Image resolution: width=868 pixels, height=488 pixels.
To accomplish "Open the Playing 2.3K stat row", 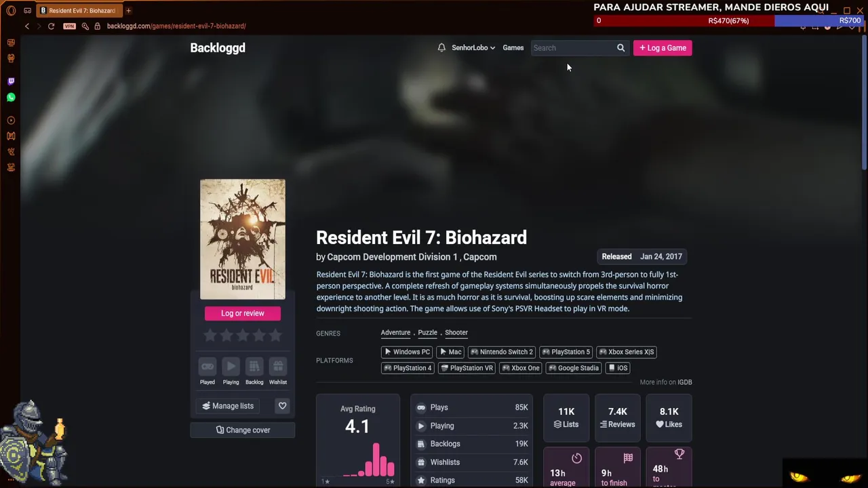I will click(472, 426).
